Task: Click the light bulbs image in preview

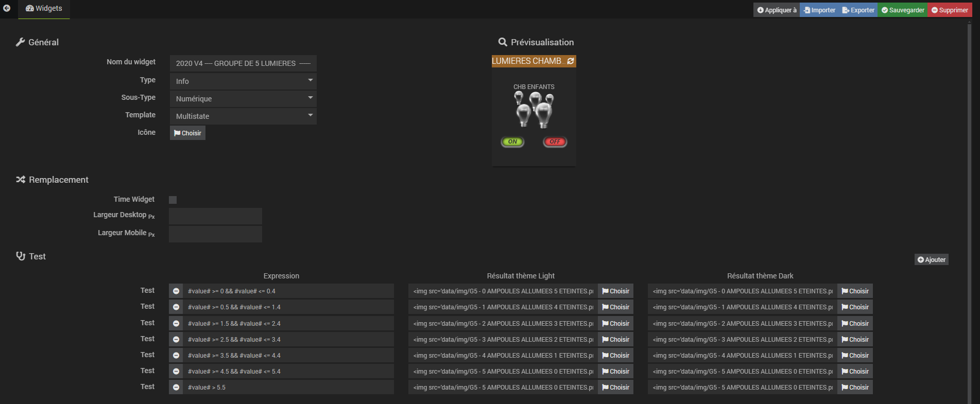Action: click(x=534, y=110)
